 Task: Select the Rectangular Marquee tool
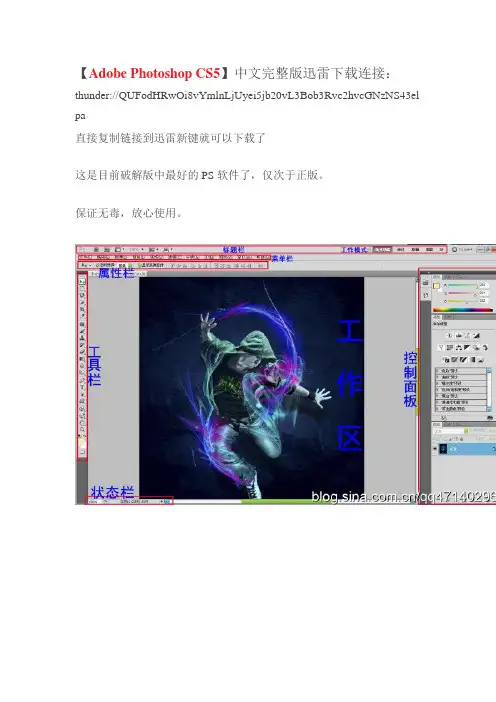[82, 287]
